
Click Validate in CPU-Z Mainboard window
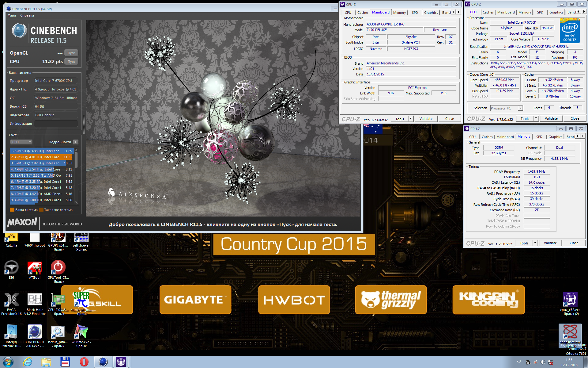click(x=426, y=119)
